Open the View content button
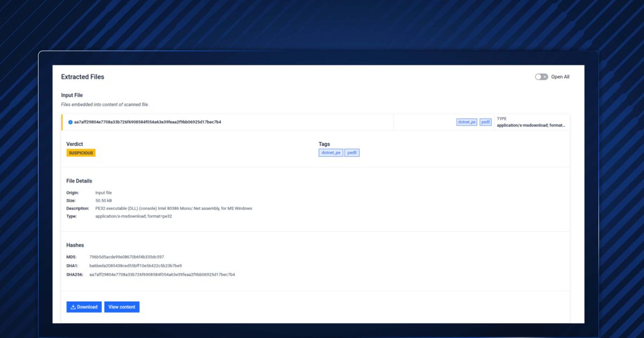The height and width of the screenshot is (338, 644). (x=121, y=307)
